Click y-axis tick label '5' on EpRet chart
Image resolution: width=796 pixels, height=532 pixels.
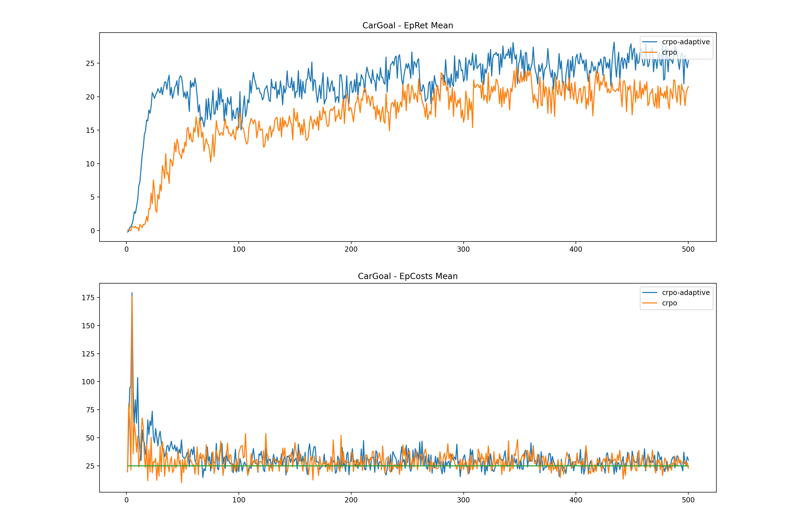pyautogui.click(x=93, y=197)
